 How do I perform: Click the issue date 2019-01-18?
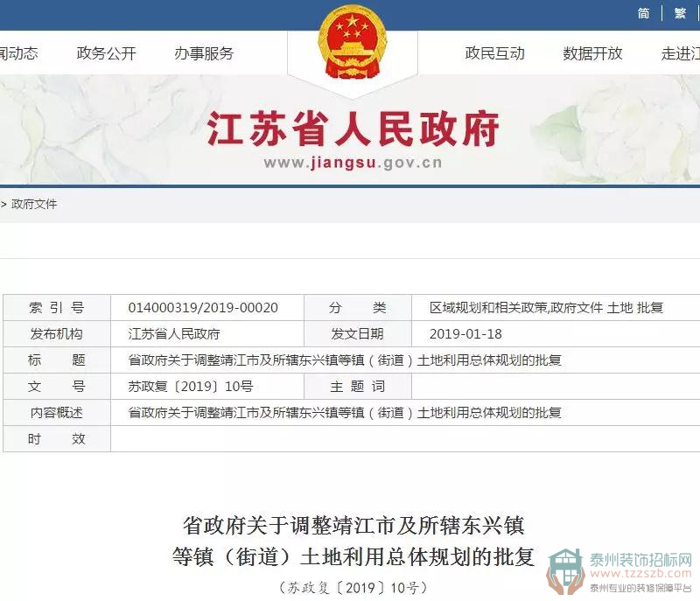[465, 334]
